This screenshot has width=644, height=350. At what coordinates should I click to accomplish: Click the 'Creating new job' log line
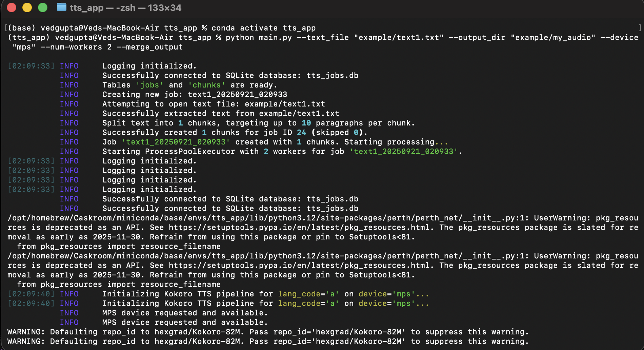click(195, 95)
